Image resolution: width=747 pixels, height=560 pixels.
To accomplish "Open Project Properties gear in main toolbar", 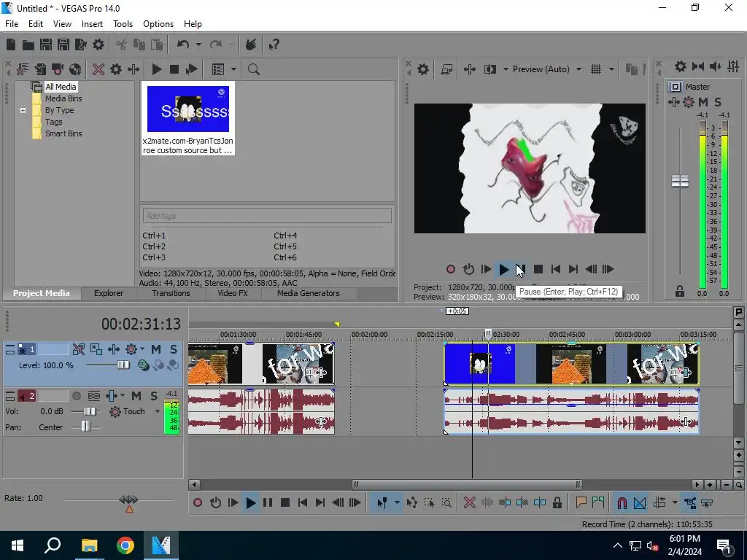I will click(x=98, y=44).
